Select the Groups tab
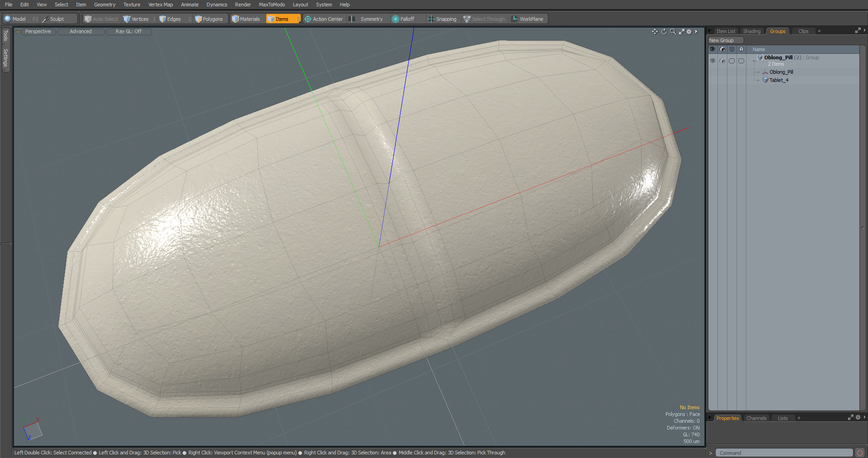868x458 pixels. 778,31
